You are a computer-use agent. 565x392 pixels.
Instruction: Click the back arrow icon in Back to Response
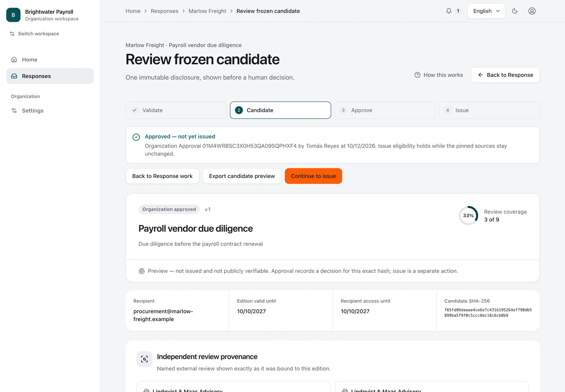click(480, 75)
